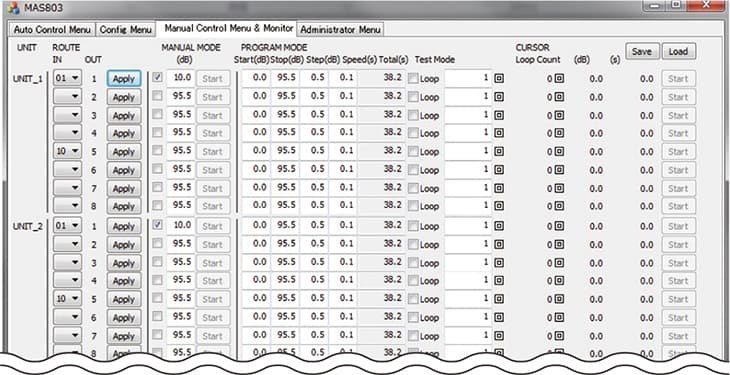Click the Save button
This screenshot has width=730, height=375.
(x=642, y=52)
